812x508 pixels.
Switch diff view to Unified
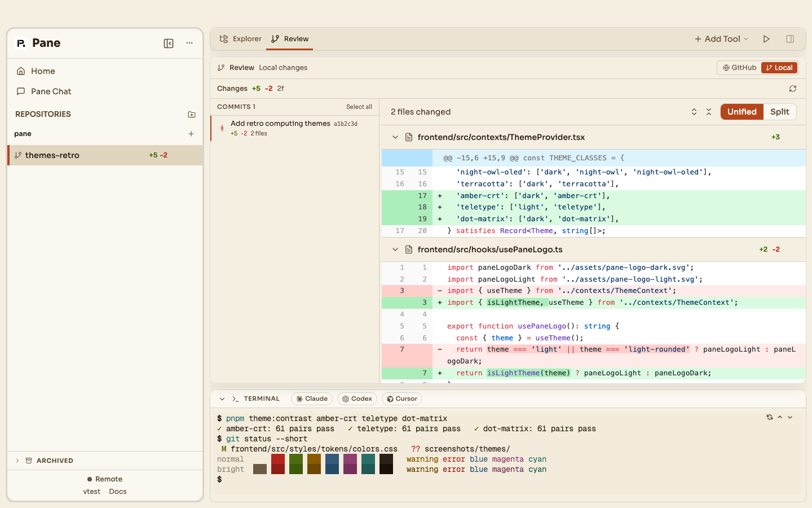click(x=742, y=112)
